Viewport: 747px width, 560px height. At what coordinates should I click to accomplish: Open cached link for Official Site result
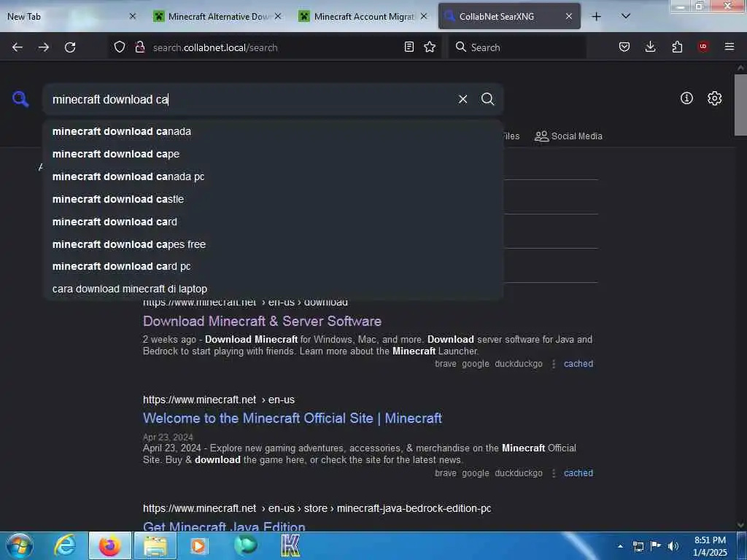578,473
